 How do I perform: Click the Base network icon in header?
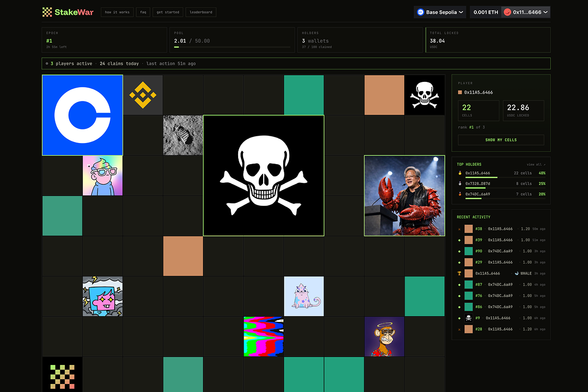(x=420, y=12)
